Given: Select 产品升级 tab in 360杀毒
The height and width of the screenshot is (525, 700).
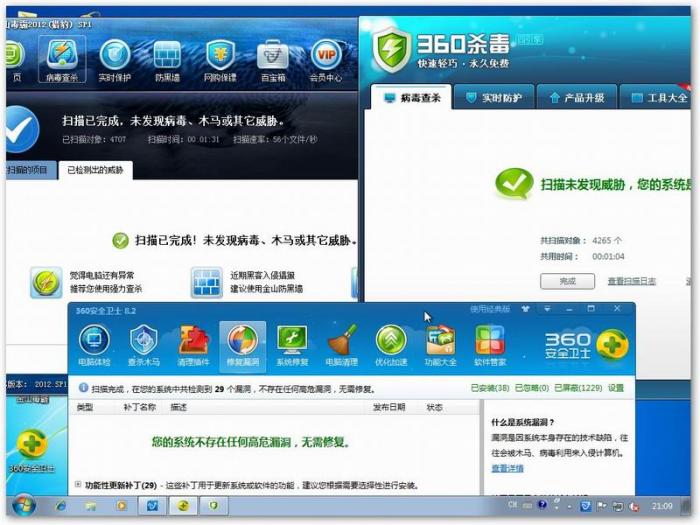Looking at the screenshot, I should tap(577, 97).
